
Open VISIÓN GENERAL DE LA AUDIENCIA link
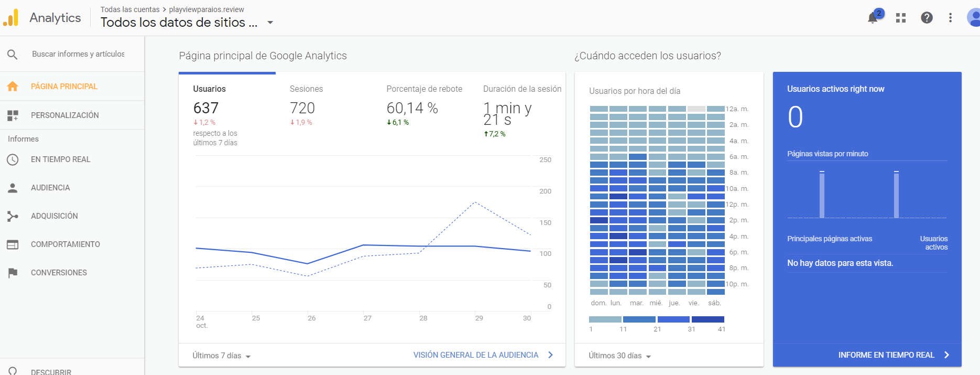pos(476,355)
